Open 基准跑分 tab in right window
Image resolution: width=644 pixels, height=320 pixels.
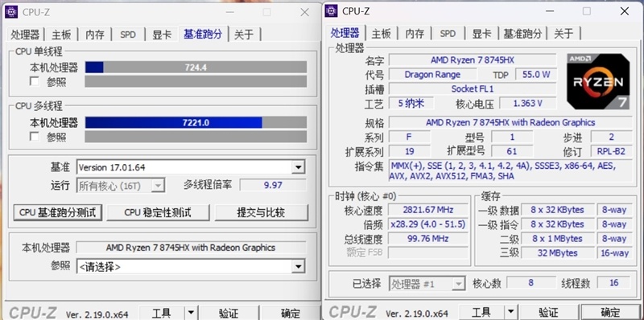click(x=522, y=34)
